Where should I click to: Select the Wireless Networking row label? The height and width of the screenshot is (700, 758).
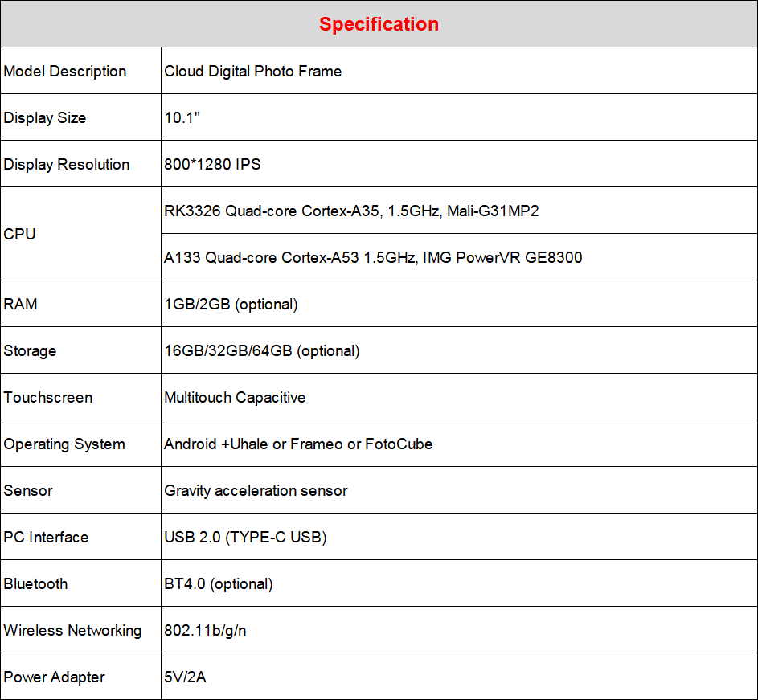tap(72, 630)
